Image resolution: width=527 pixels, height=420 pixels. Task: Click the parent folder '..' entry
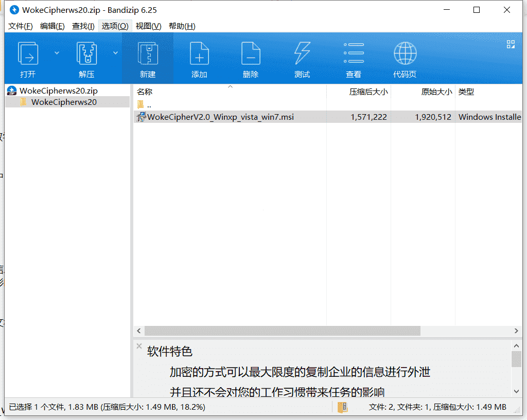(x=149, y=105)
